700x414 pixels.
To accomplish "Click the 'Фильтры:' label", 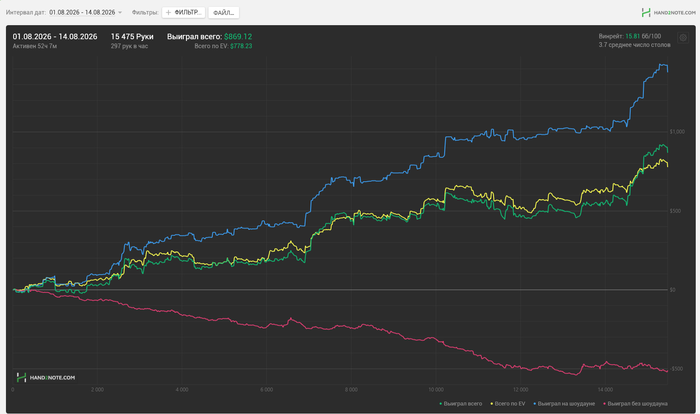I will tap(145, 13).
